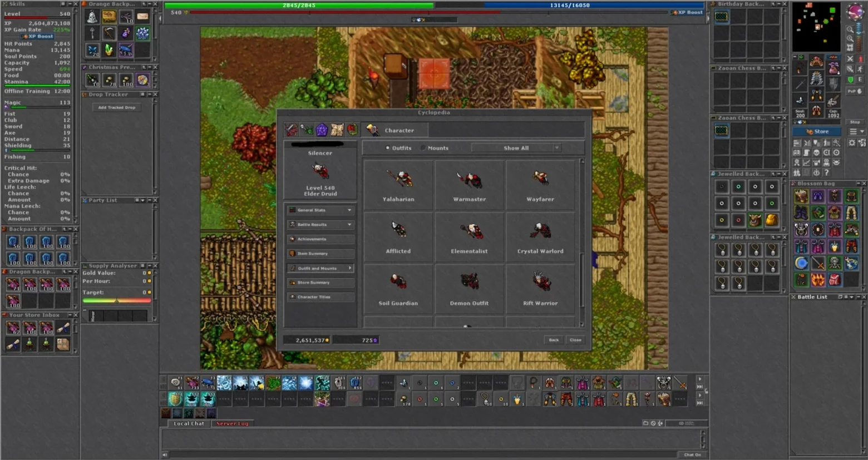
Task: Click the XP Boost button beside the mana bar
Action: tap(687, 12)
